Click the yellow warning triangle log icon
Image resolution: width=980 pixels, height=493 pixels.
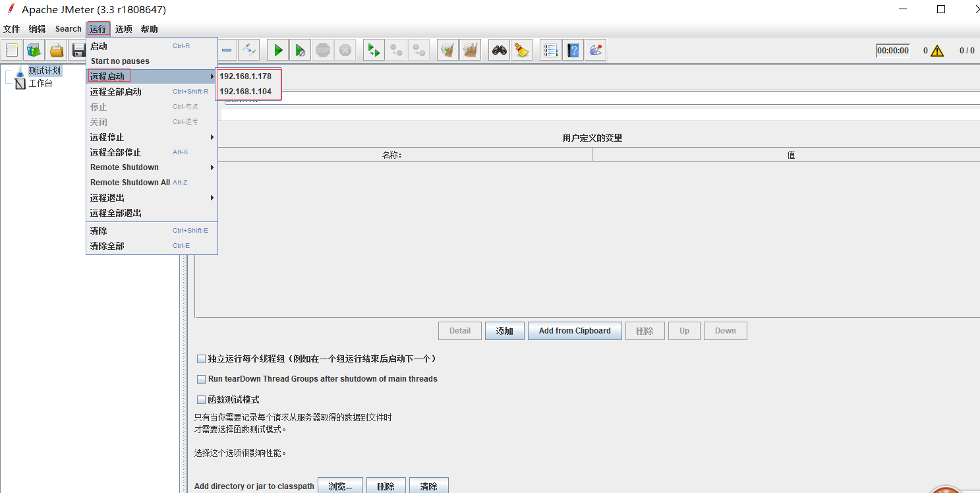[x=937, y=51]
